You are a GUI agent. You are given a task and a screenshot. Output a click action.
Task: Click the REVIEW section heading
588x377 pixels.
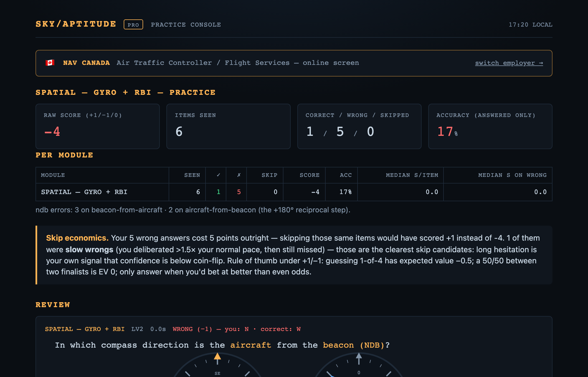[53, 305]
